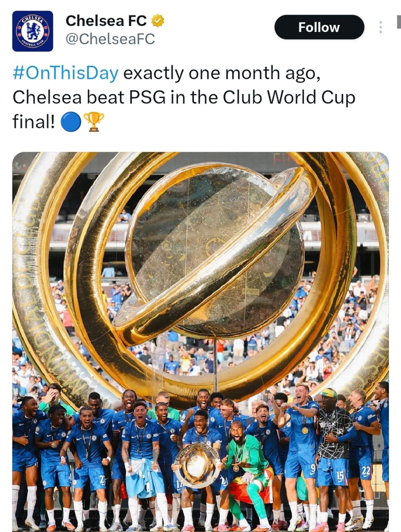401x532 pixels.
Task: Click the 'Club World Cup' tweet text
Action: (289, 98)
